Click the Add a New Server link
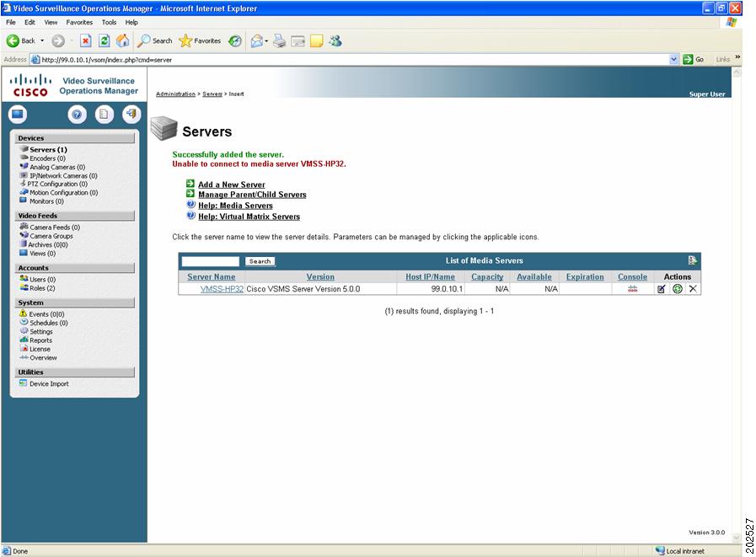This screenshot has width=756, height=557. (232, 185)
